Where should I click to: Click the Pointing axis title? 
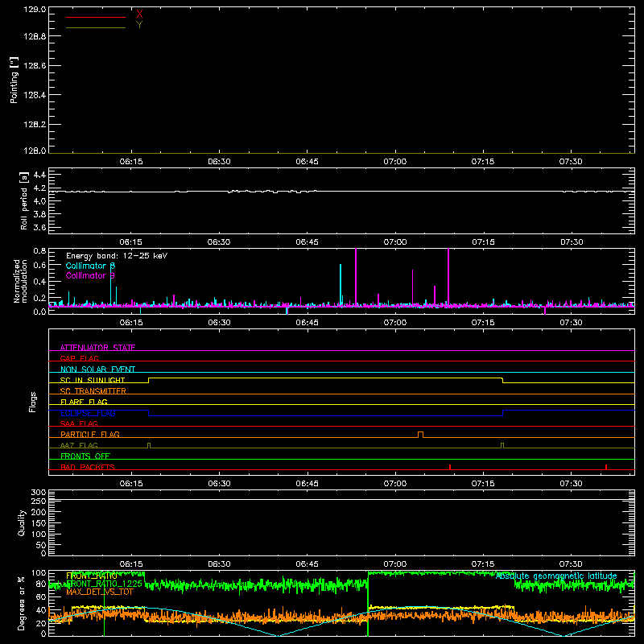[x=14, y=80]
